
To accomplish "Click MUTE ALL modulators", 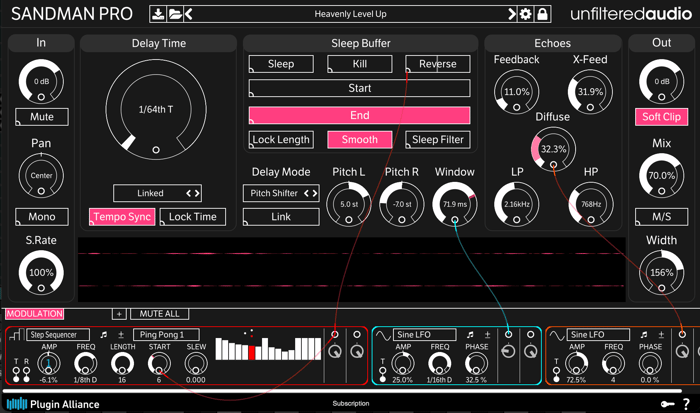I will 159,314.
